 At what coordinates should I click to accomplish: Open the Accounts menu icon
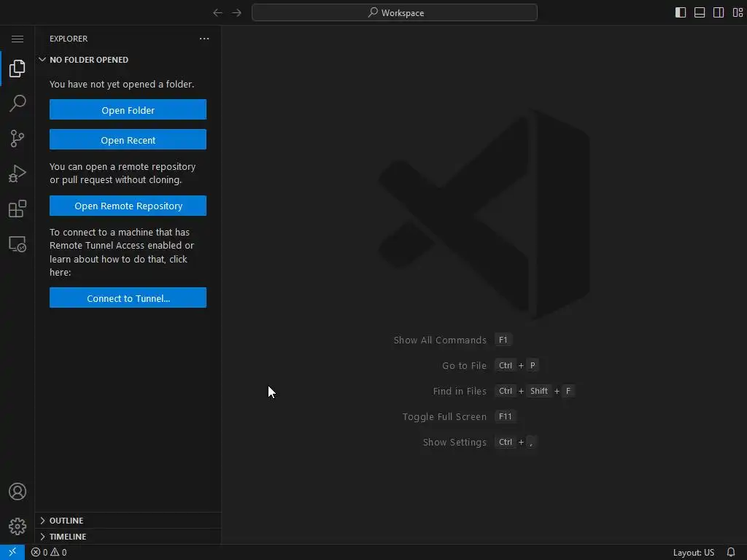18,491
